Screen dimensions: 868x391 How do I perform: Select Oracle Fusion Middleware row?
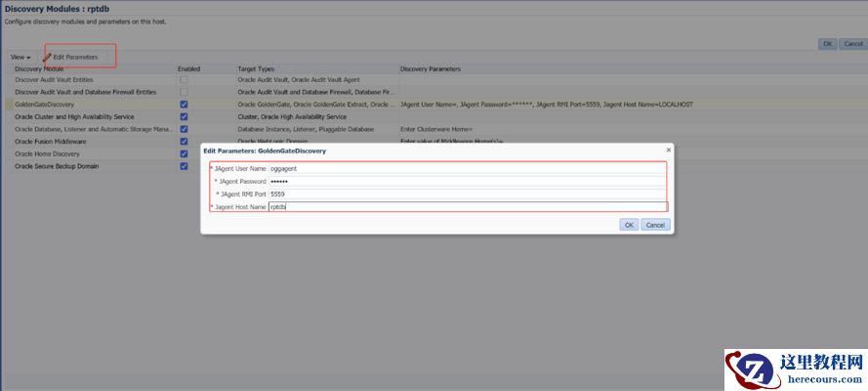pyautogui.click(x=51, y=141)
